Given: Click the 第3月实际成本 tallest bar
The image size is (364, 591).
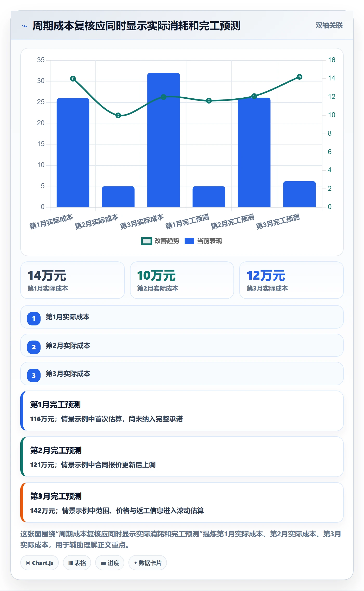Looking at the screenshot, I should coord(164,140).
